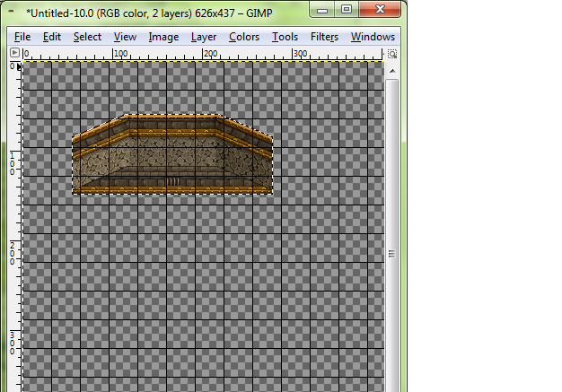The height and width of the screenshot is (392, 562).
Task: Open the Edit menu
Action: click(52, 37)
